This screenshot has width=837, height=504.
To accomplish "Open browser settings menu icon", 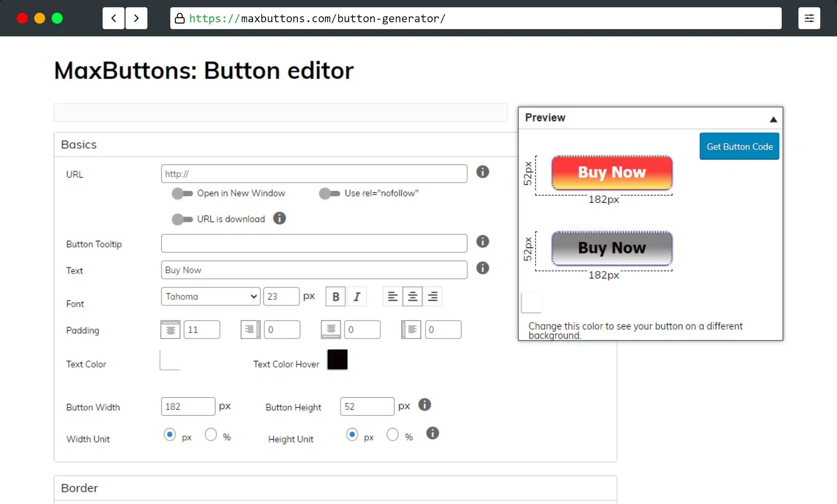I will tap(809, 18).
